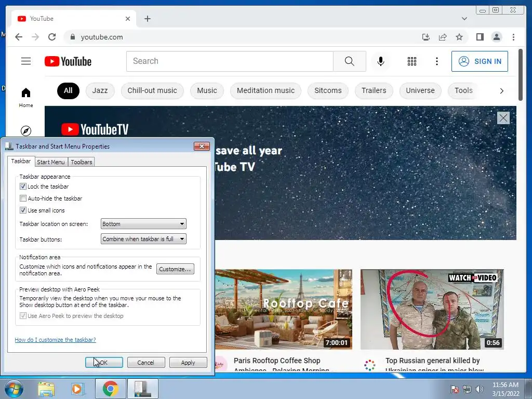Open Explore compass icon in sidebar
This screenshot has width=532, height=399.
[26, 130]
